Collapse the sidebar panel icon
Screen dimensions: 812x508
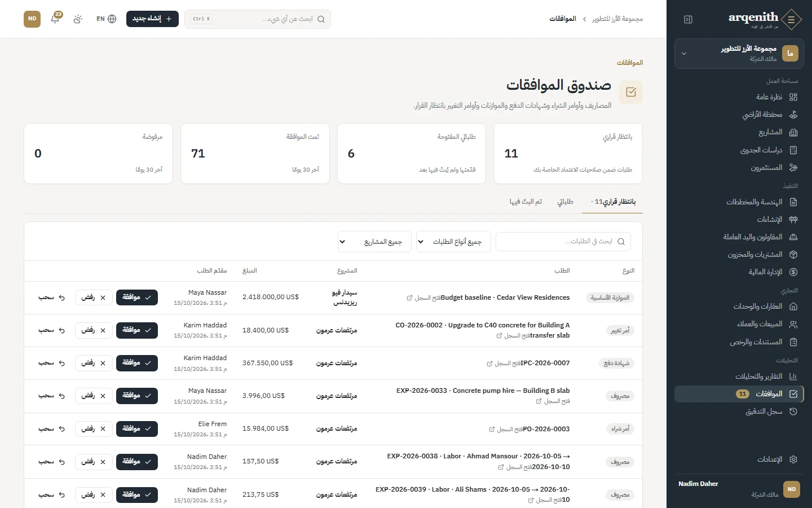click(688, 20)
